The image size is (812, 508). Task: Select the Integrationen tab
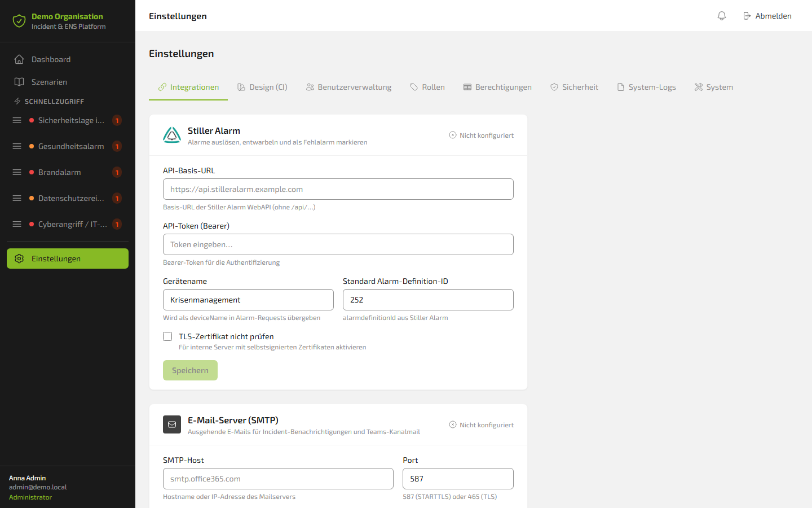click(188, 87)
